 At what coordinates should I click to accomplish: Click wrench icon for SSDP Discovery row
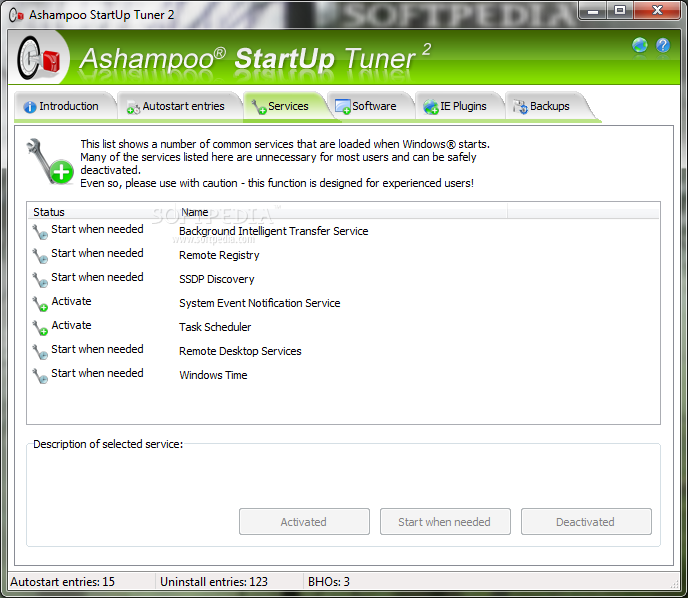[40, 279]
